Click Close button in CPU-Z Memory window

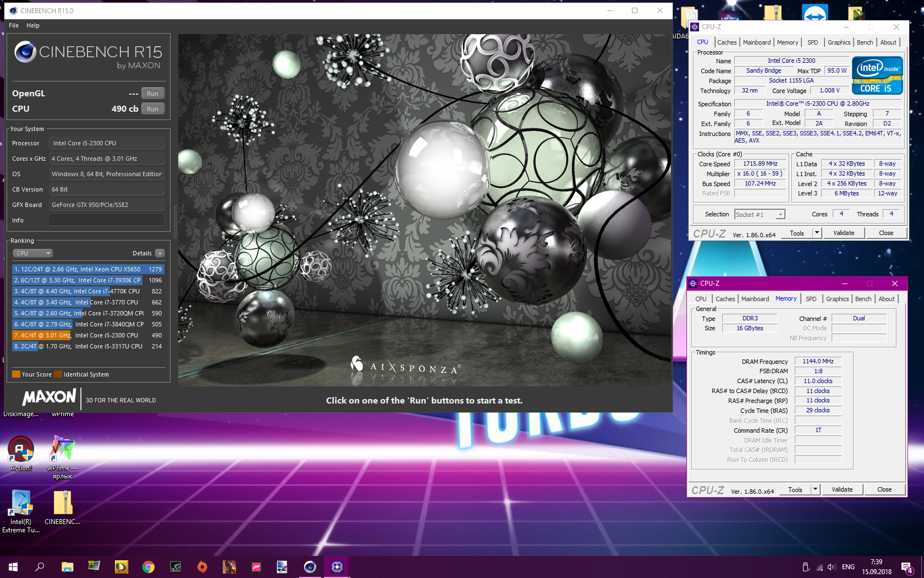[884, 489]
